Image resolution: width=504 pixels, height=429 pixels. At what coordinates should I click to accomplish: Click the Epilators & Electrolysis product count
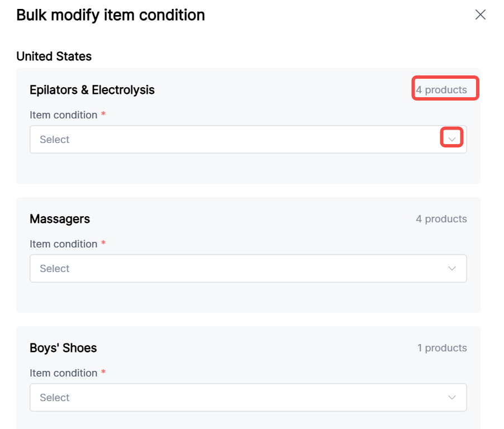click(x=441, y=90)
